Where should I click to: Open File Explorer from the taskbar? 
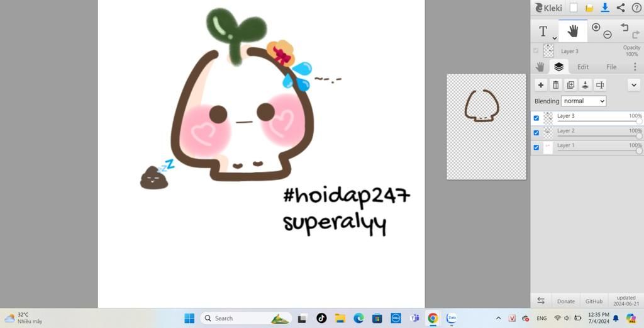340,318
